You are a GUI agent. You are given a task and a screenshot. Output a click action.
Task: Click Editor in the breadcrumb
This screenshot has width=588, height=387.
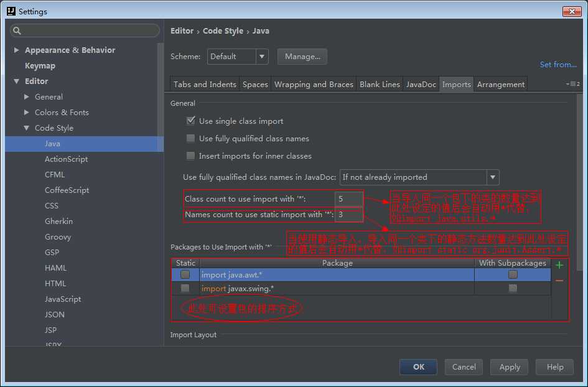[182, 30]
